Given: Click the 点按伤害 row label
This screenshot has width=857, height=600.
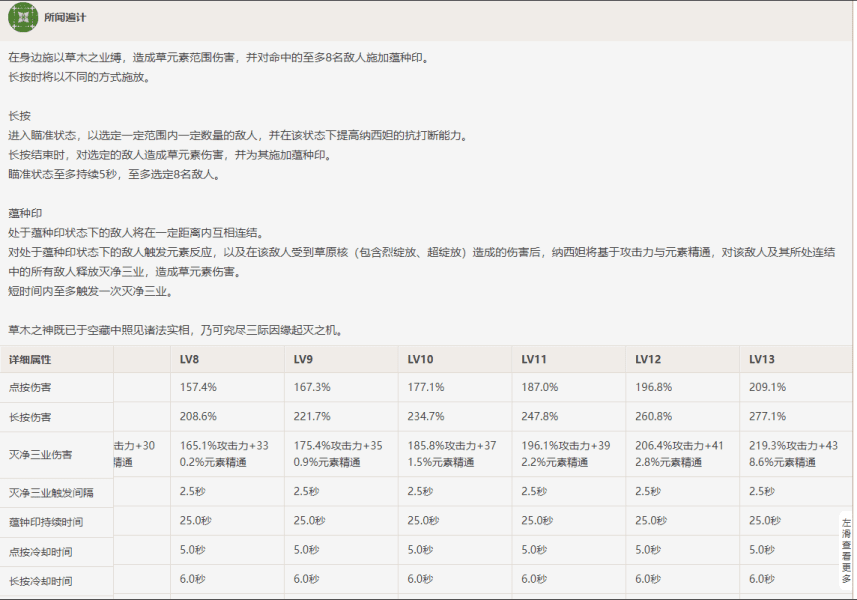Looking at the screenshot, I should click(30, 387).
